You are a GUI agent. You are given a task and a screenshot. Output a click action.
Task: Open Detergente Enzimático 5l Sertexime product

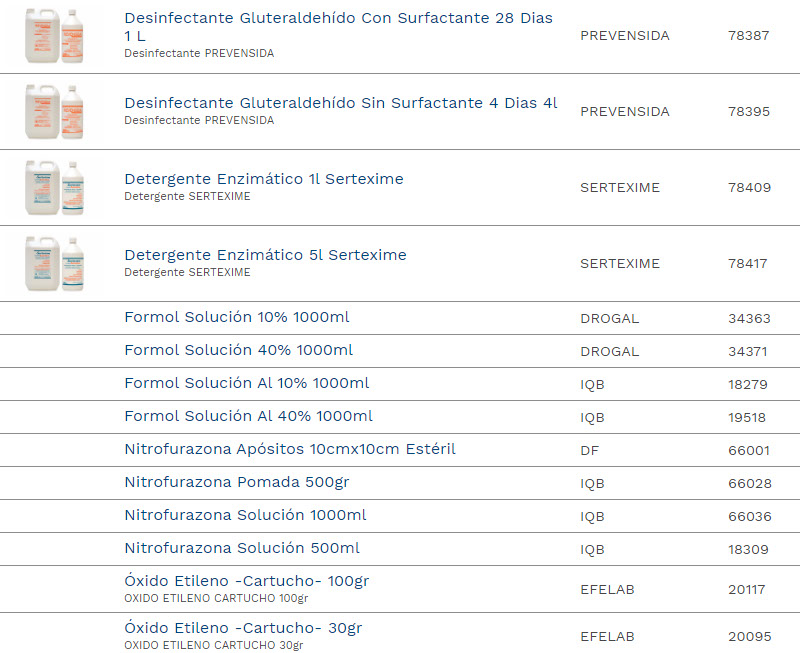click(x=265, y=255)
